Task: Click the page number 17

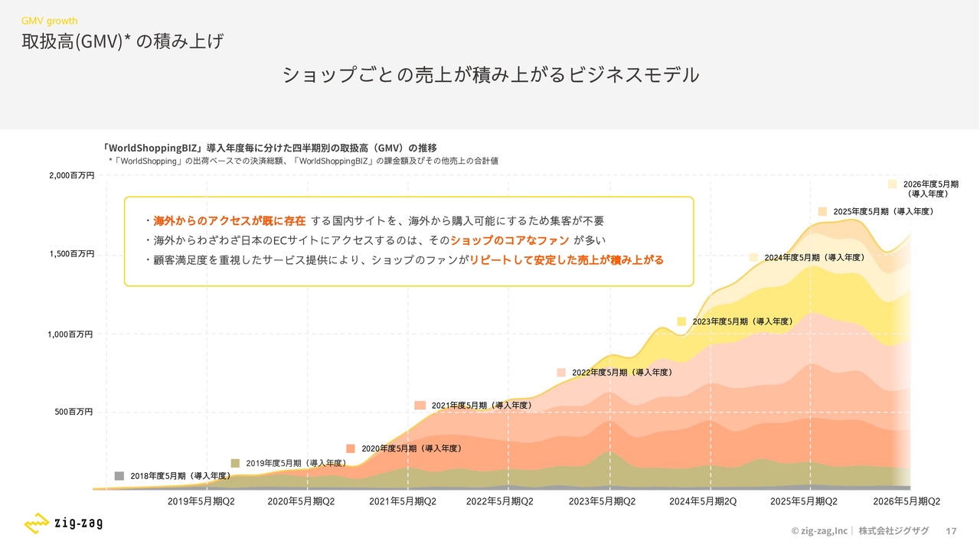Action: pos(952,531)
